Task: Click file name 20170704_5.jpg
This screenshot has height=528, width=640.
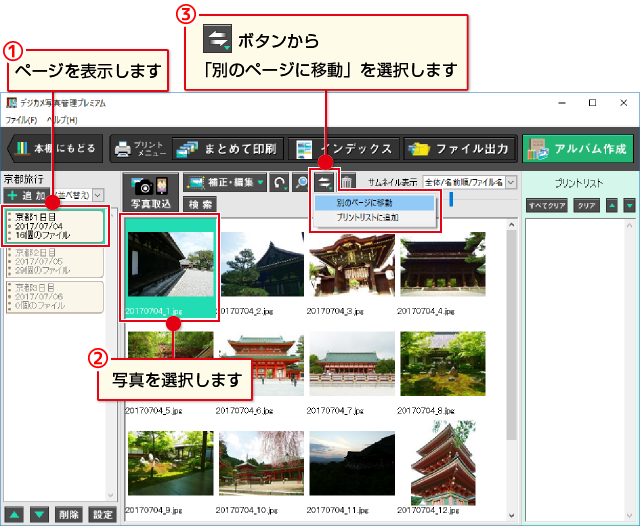Action: tap(153, 410)
